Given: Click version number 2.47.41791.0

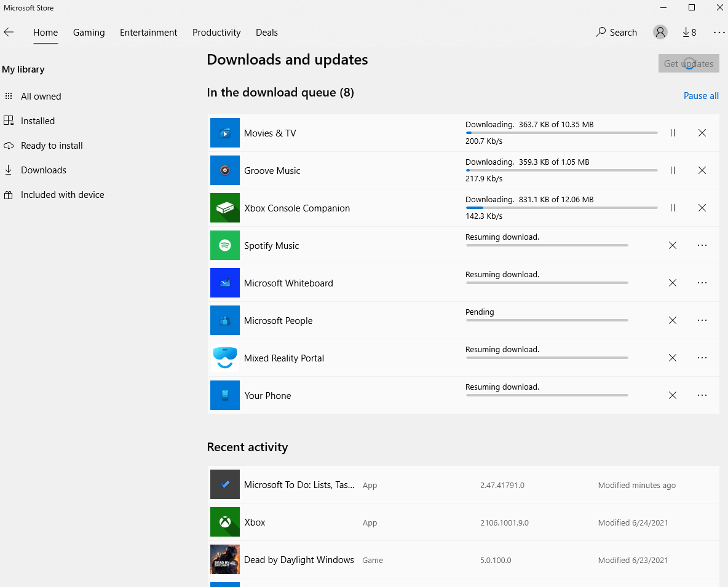Looking at the screenshot, I should (502, 486).
